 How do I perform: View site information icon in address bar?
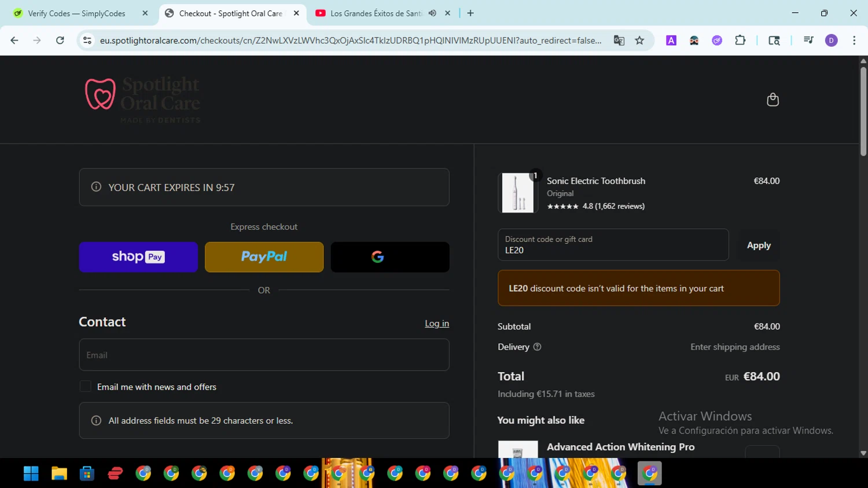(x=87, y=41)
